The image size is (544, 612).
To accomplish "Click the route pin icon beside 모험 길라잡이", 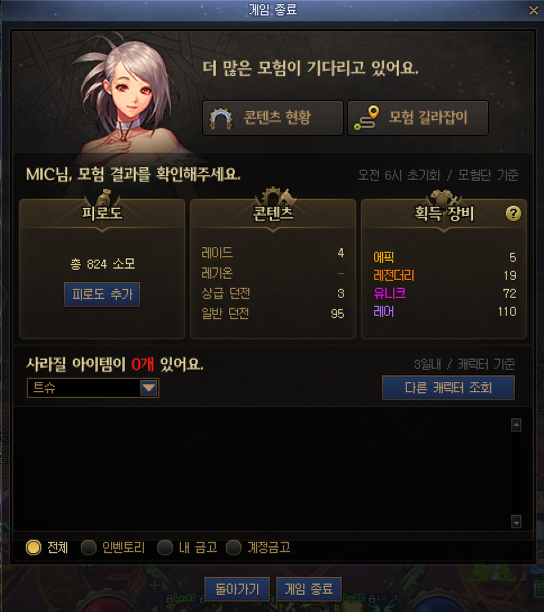I will coord(366,118).
